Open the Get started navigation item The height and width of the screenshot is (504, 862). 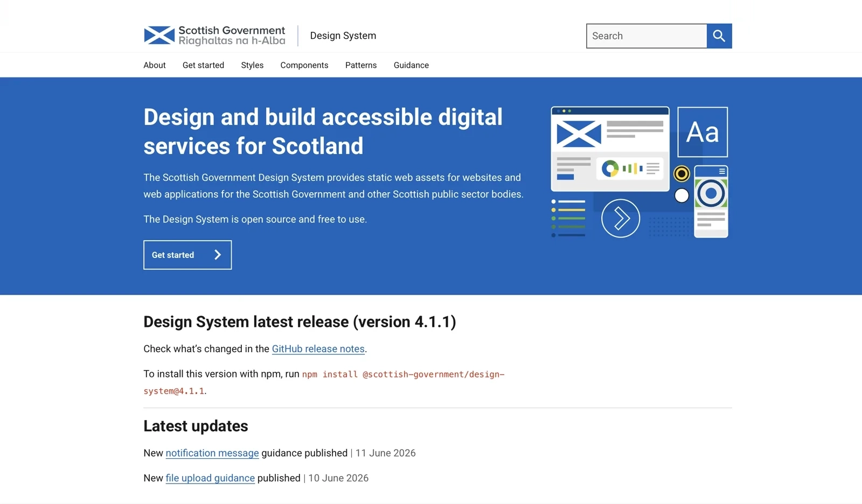(203, 65)
